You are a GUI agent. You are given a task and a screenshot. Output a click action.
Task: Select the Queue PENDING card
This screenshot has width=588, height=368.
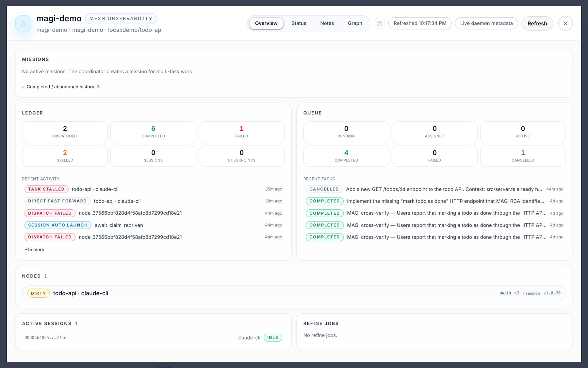tap(346, 132)
